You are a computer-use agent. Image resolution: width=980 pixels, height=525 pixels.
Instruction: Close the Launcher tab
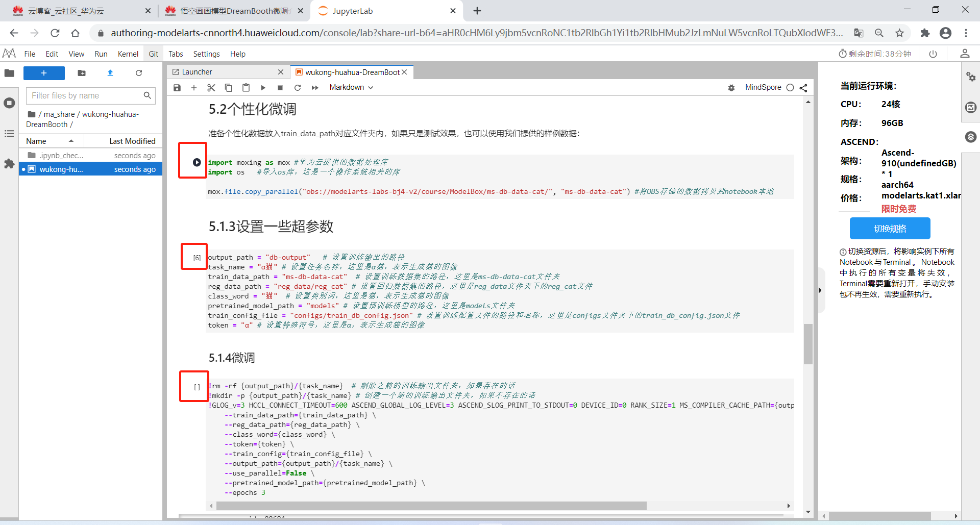[281, 72]
